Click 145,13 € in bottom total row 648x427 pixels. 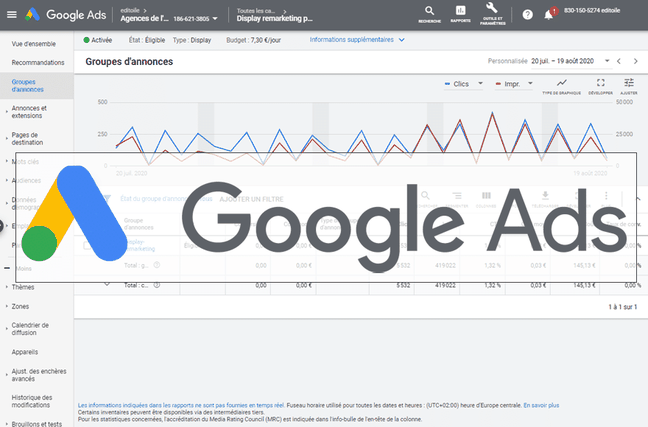[x=584, y=285]
